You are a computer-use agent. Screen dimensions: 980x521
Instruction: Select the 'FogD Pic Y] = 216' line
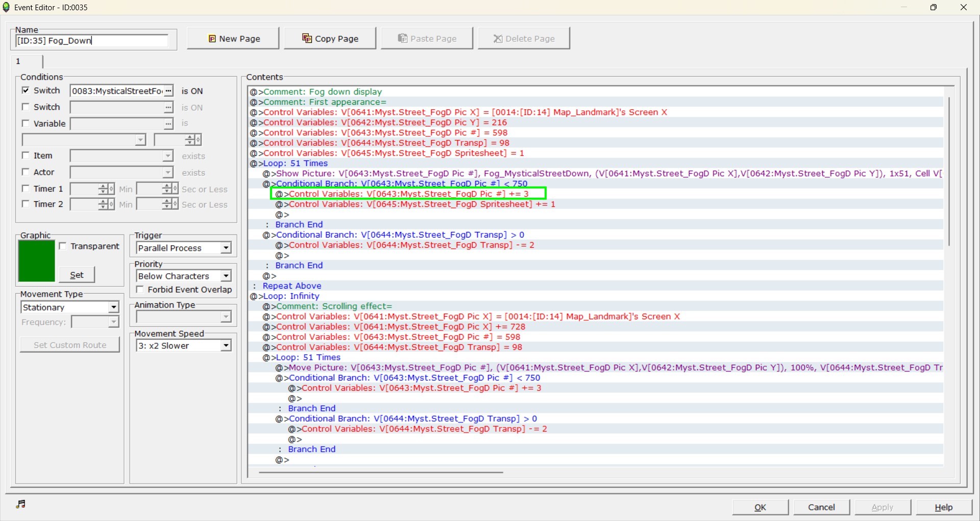(596, 123)
